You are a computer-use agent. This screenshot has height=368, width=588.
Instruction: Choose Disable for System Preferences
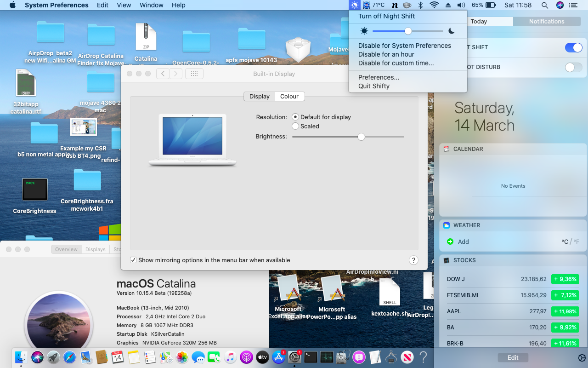pos(408,46)
